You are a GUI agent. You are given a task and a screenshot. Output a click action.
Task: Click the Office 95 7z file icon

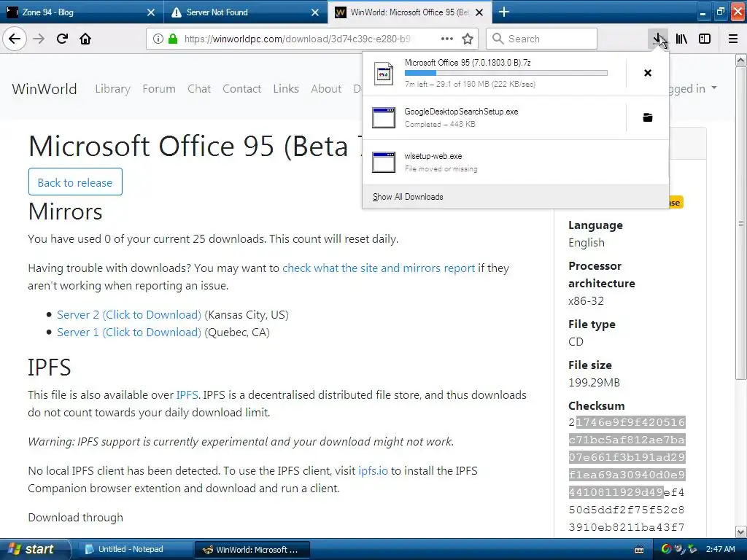click(x=384, y=74)
